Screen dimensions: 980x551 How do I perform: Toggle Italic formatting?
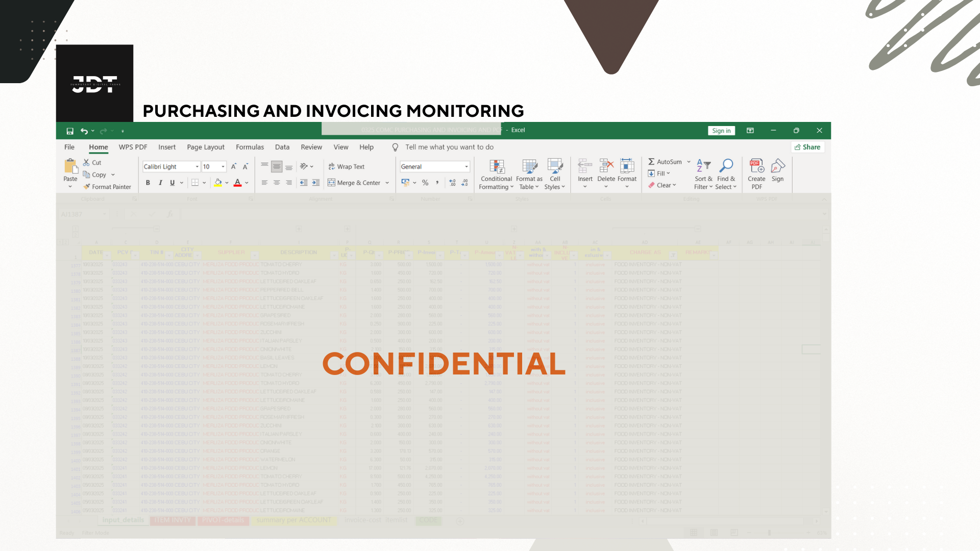160,183
